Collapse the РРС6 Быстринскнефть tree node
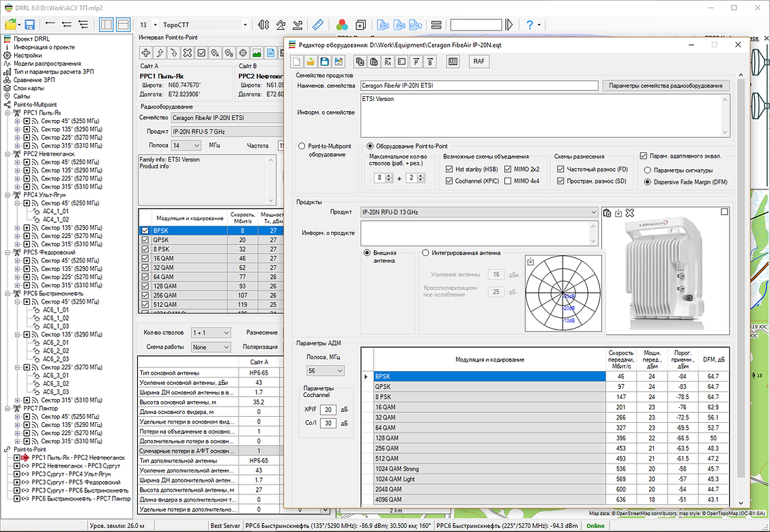 8,293
